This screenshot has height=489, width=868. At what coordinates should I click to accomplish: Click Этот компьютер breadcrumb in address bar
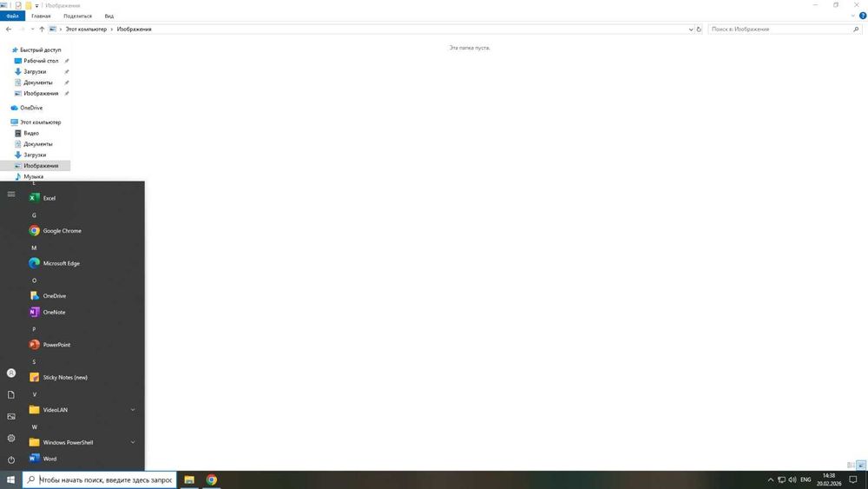pyautogui.click(x=86, y=30)
